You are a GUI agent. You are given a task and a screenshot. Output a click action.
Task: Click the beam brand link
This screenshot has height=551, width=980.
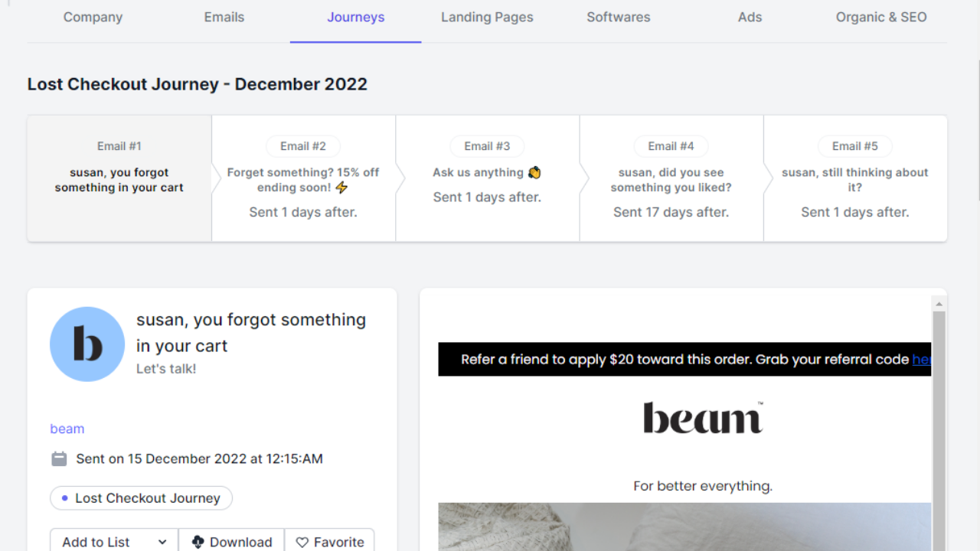pyautogui.click(x=67, y=429)
